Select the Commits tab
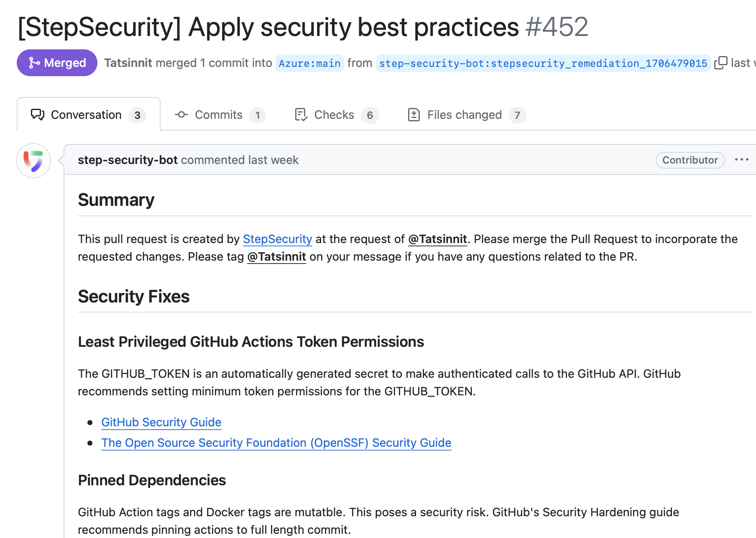 (x=219, y=115)
